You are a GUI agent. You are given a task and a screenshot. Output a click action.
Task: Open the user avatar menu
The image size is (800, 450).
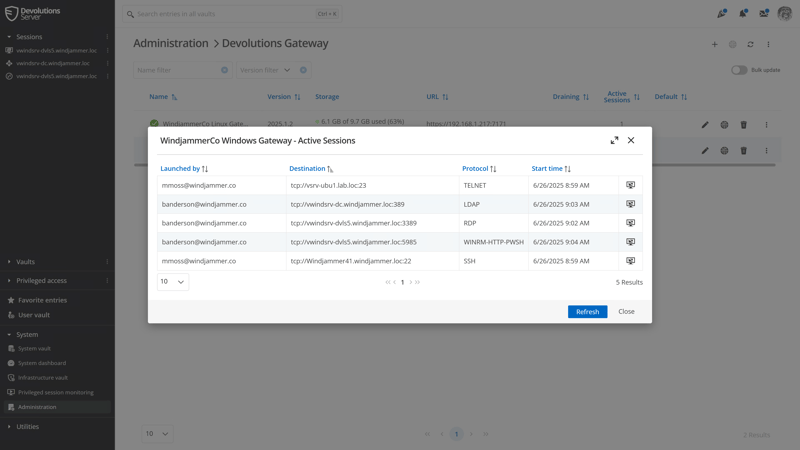click(784, 13)
